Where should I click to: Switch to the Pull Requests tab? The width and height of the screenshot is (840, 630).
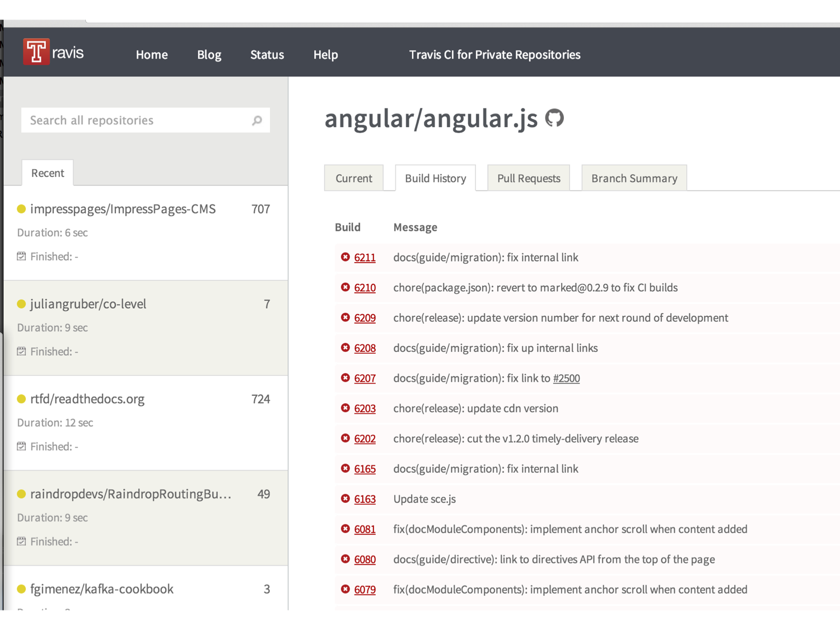[529, 178]
